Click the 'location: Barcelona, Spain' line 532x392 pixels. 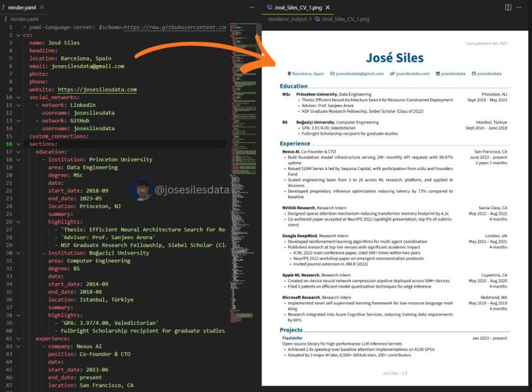point(70,58)
